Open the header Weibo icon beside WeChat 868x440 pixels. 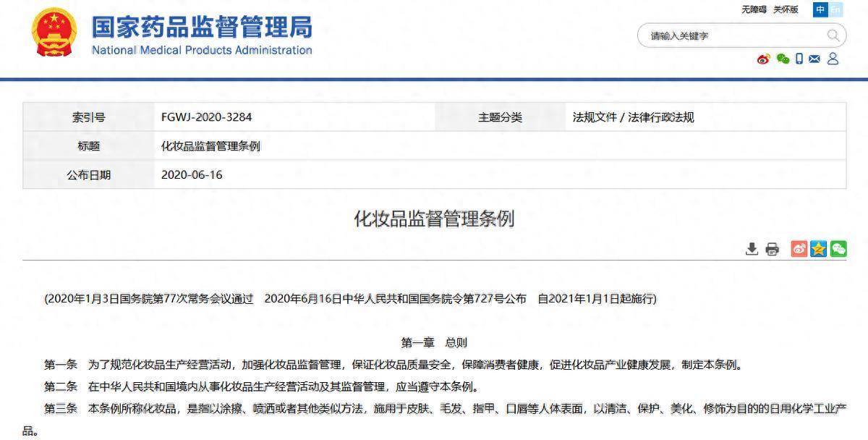click(x=764, y=59)
